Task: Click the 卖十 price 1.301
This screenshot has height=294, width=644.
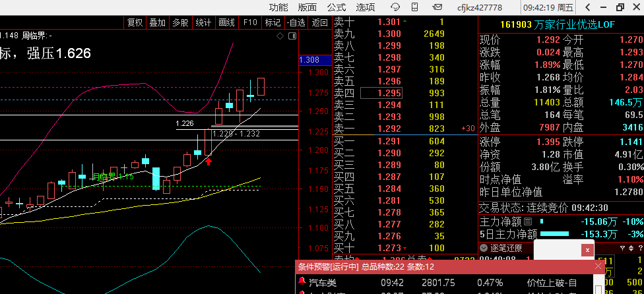Action: tap(389, 22)
